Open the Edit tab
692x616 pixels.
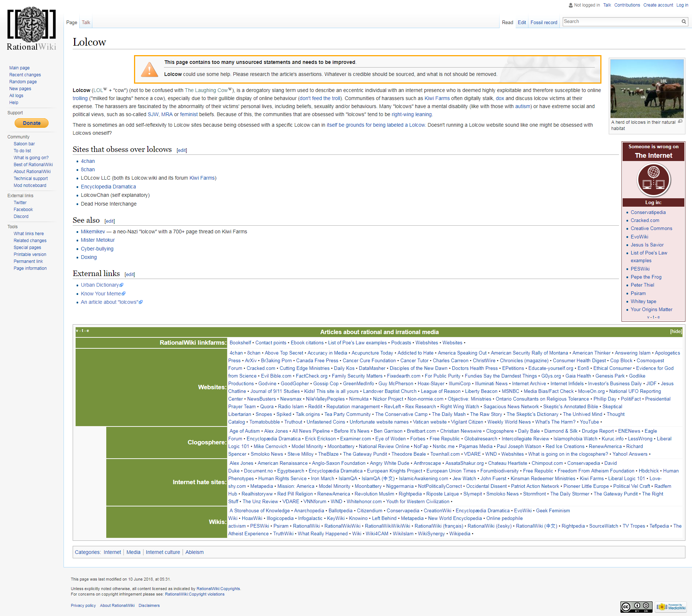click(x=522, y=22)
